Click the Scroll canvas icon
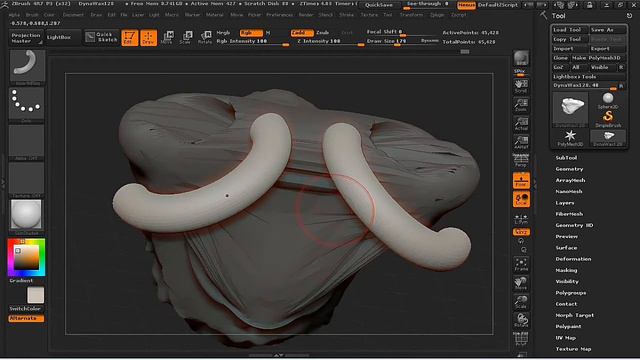The image size is (640, 360). [x=521, y=86]
